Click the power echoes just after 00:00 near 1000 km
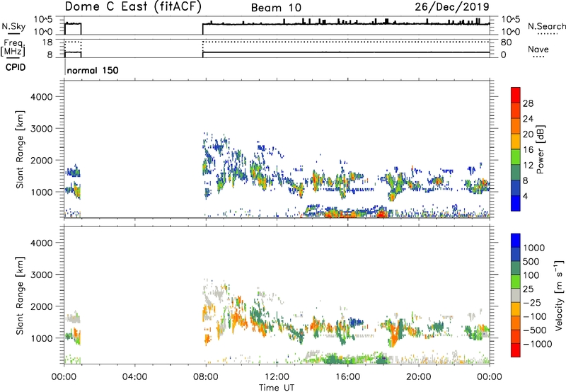The height and width of the screenshot is (392, 566). click(x=74, y=190)
